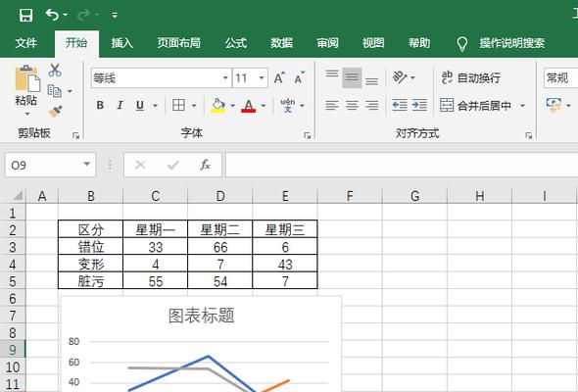Increase font size with large A
This screenshot has width=578, height=392.
(279, 77)
